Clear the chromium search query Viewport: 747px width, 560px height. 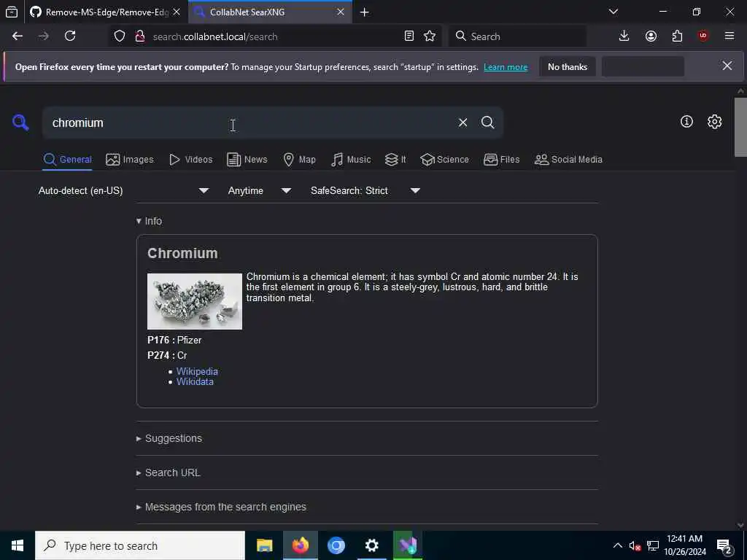(x=462, y=122)
